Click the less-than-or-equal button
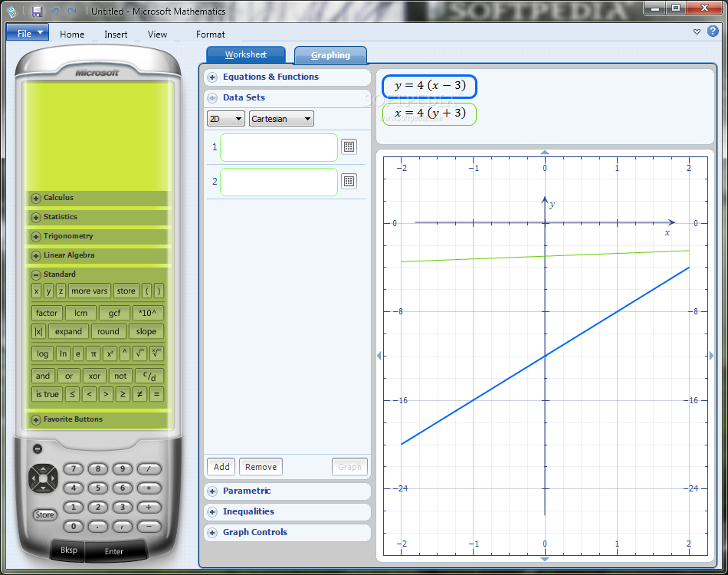The image size is (728, 575). pyautogui.click(x=72, y=394)
